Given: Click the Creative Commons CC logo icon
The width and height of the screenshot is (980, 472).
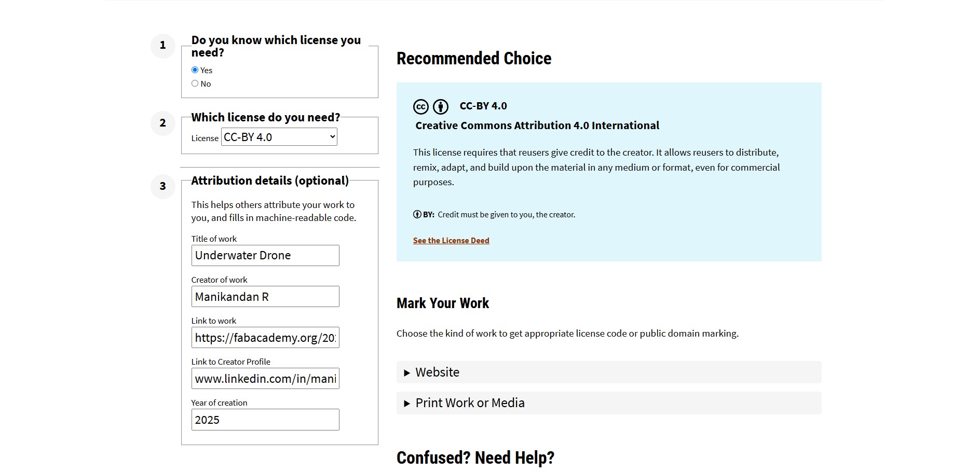Looking at the screenshot, I should coord(420,107).
